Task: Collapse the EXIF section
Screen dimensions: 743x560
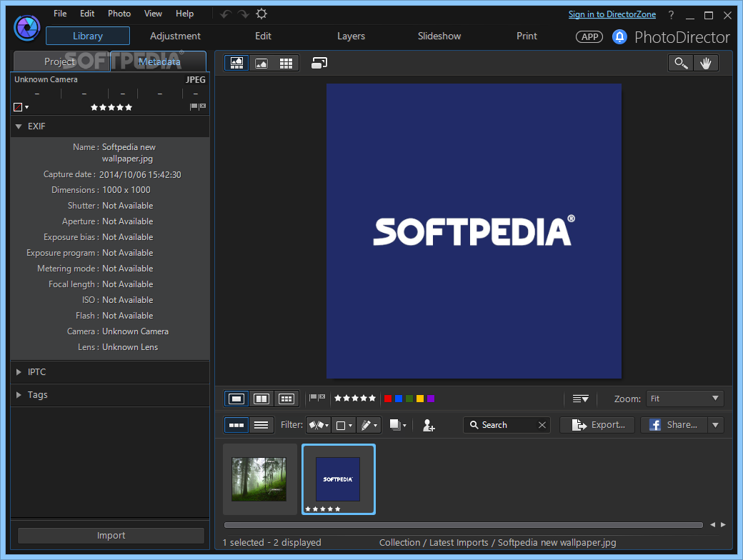Action: 19,126
